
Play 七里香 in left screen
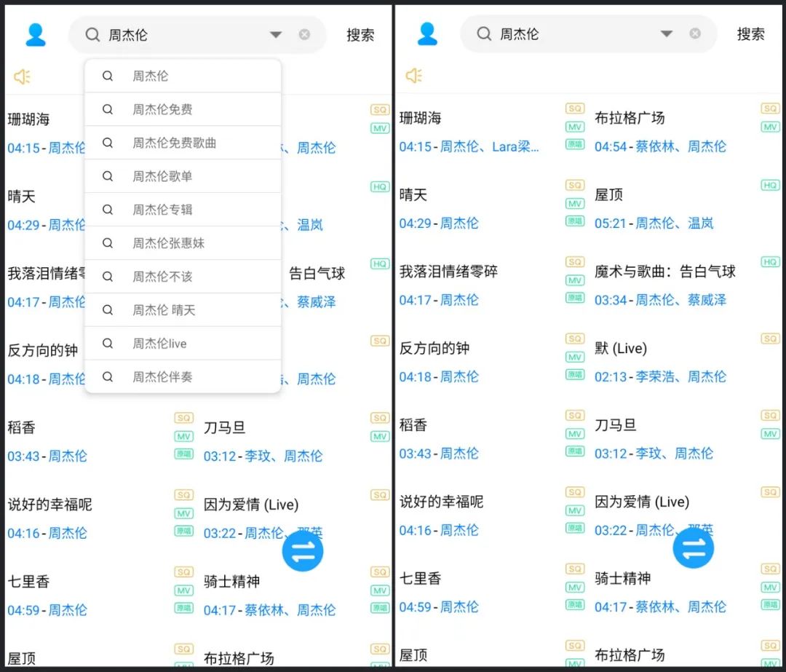pos(28,581)
